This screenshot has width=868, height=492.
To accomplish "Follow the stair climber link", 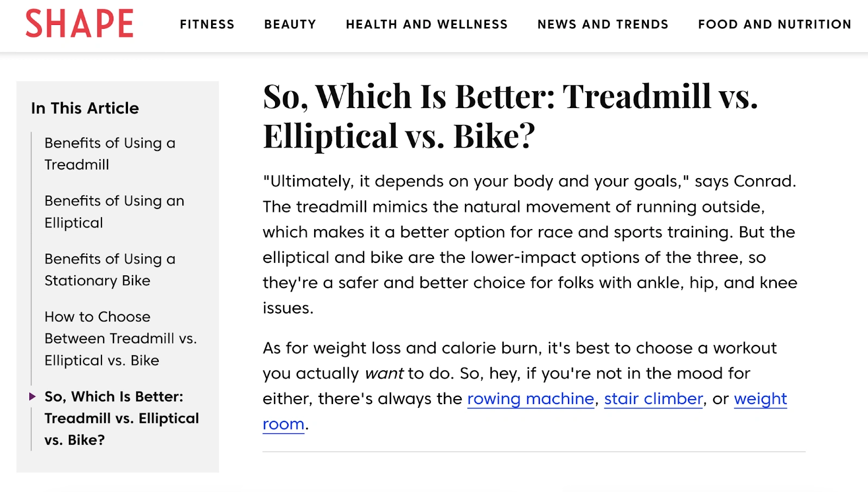I will 654,399.
